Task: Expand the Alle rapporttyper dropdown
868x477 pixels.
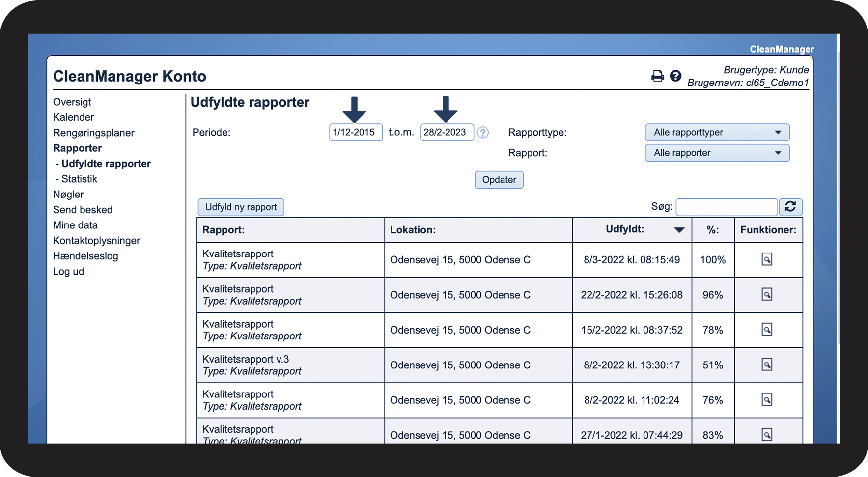Action: 717,132
